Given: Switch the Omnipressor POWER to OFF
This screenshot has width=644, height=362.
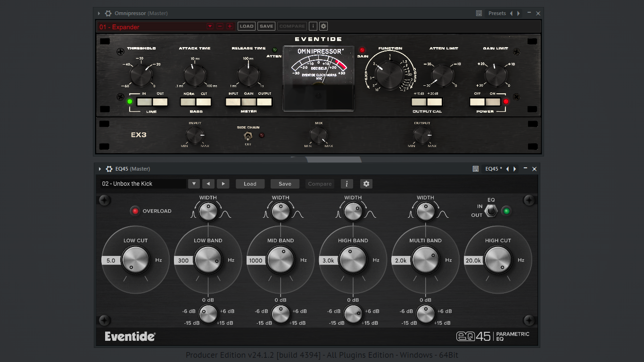Looking at the screenshot, I should click(x=477, y=102).
